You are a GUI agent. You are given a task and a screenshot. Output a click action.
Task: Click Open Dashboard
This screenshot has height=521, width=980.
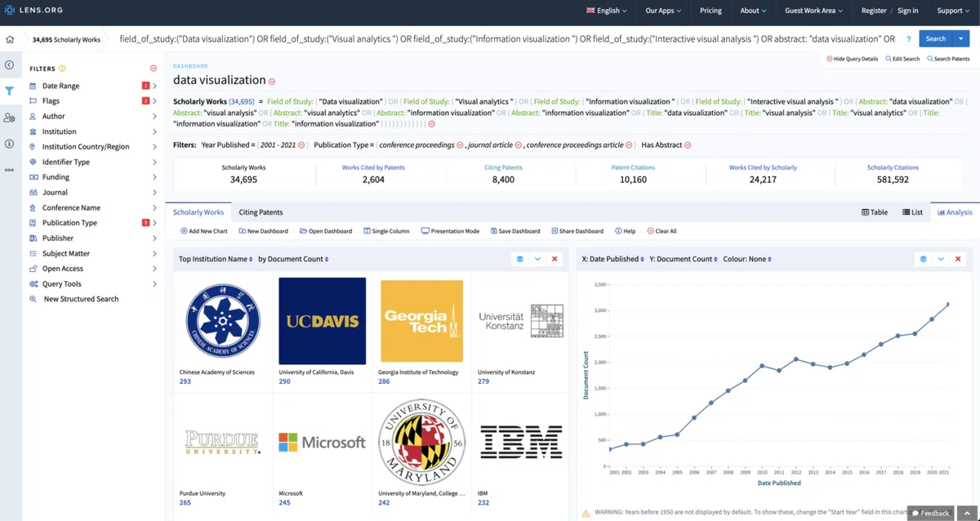(x=326, y=231)
